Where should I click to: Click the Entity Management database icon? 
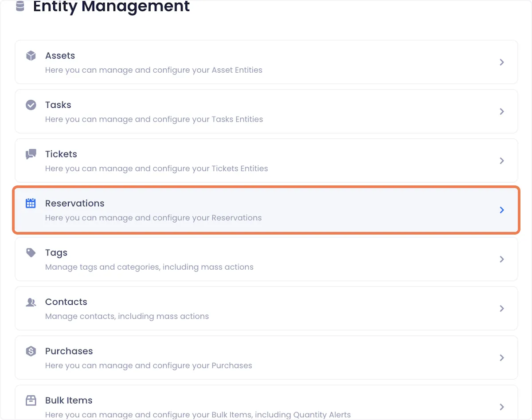point(20,6)
